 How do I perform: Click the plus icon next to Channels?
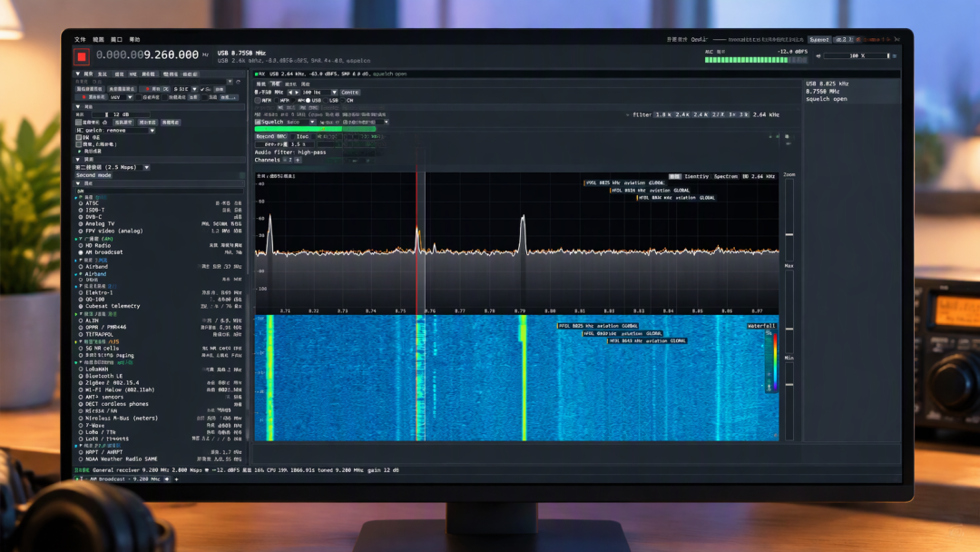[299, 160]
